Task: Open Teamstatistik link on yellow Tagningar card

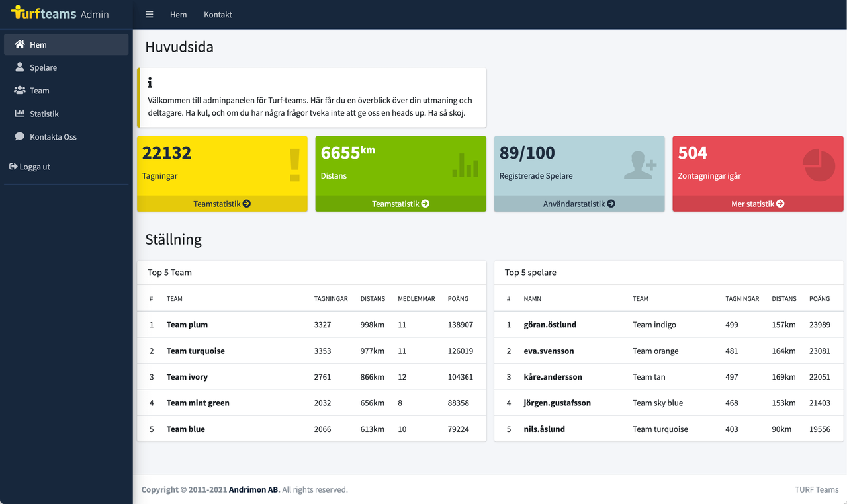Action: (x=222, y=204)
